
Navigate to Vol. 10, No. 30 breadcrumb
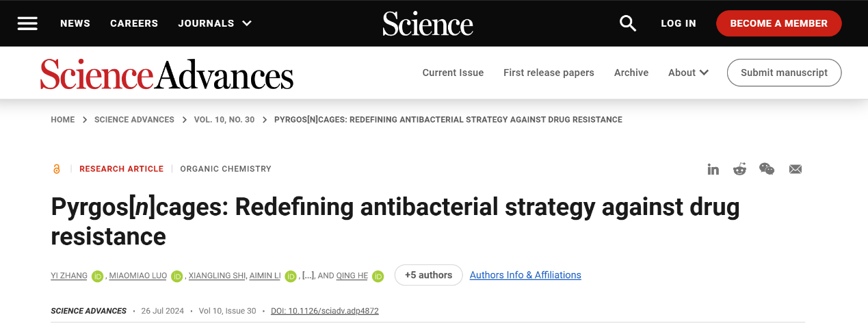[x=224, y=120]
